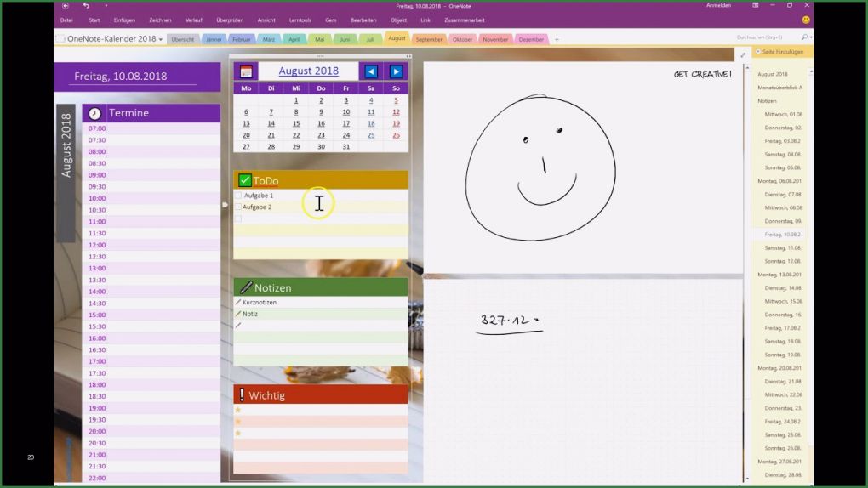This screenshot has height=488, width=868.
Task: Click the search box Durchsuchen field
Action: pos(767,37)
